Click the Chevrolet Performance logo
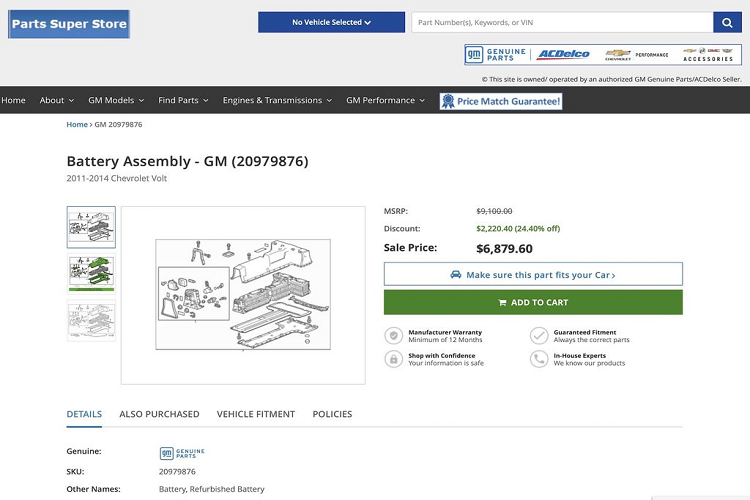Viewport: 750px width, 500px height. (637, 55)
